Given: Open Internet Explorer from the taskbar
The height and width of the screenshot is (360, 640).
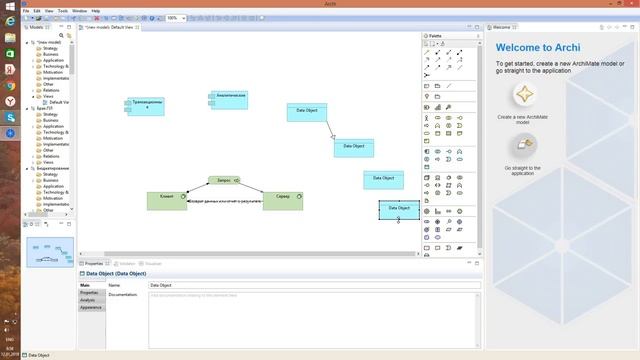Looking at the screenshot, I should click(10, 21).
